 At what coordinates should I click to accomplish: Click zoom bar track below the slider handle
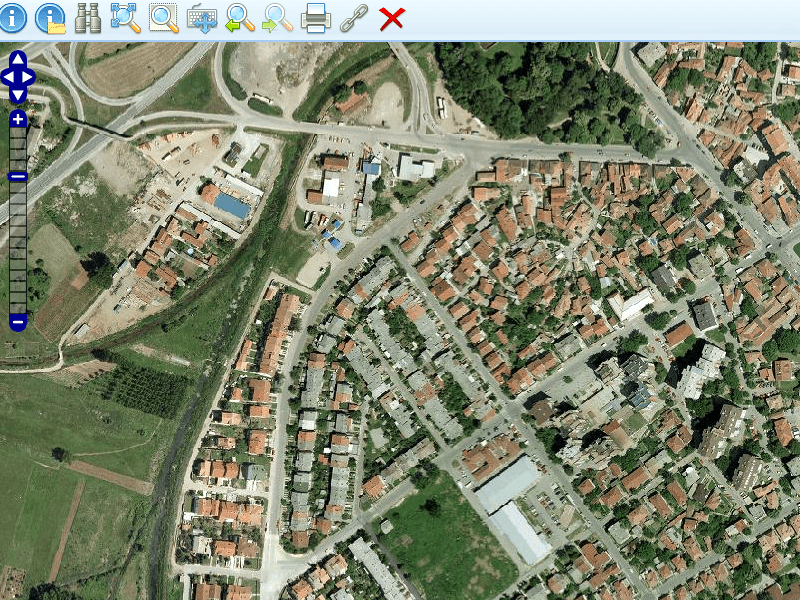pos(18,250)
